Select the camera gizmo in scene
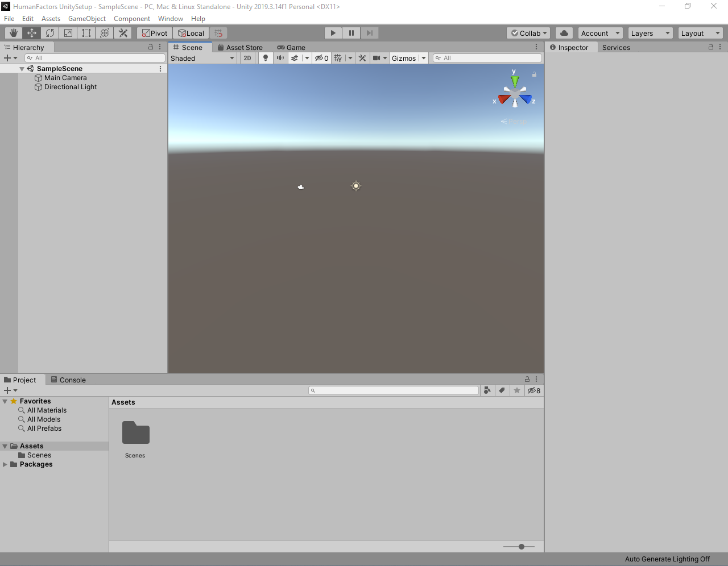 tap(301, 187)
